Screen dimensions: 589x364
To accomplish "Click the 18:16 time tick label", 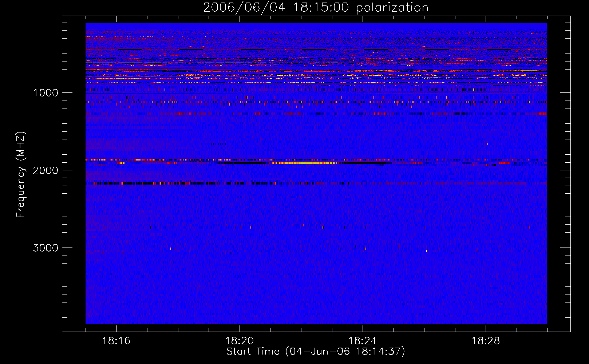I will 116,341.
